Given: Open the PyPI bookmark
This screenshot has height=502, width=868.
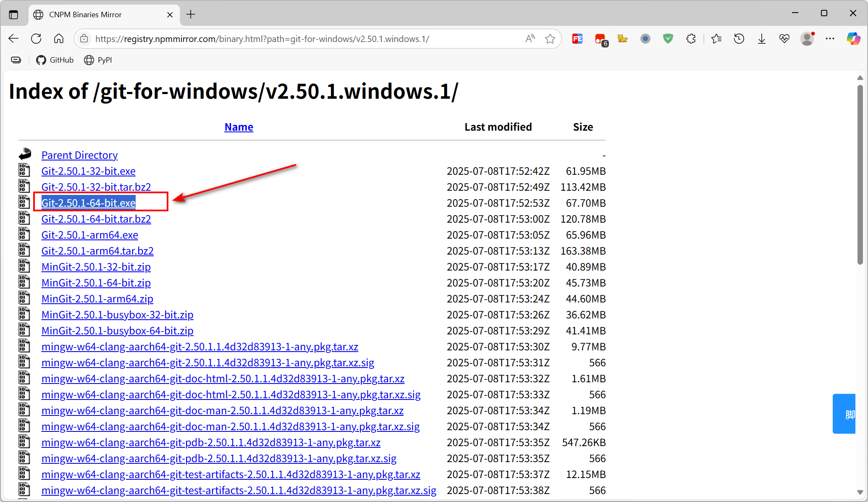Looking at the screenshot, I should pos(98,60).
